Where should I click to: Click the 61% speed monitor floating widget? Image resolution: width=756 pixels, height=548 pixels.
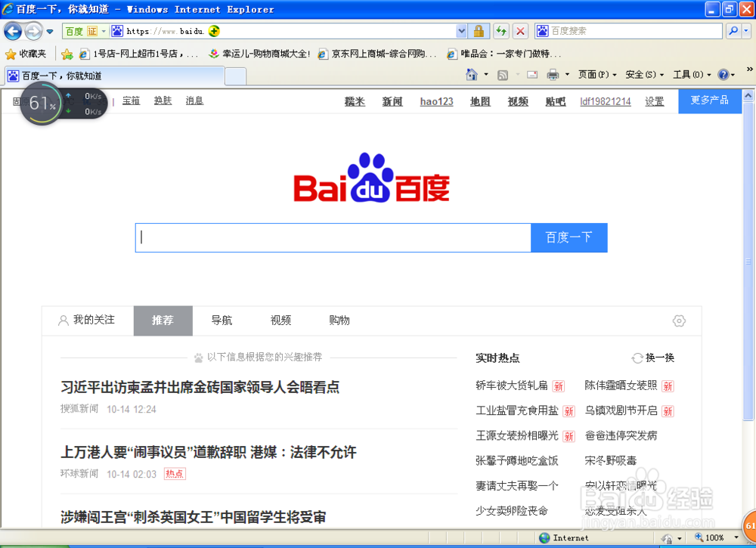pyautogui.click(x=63, y=103)
